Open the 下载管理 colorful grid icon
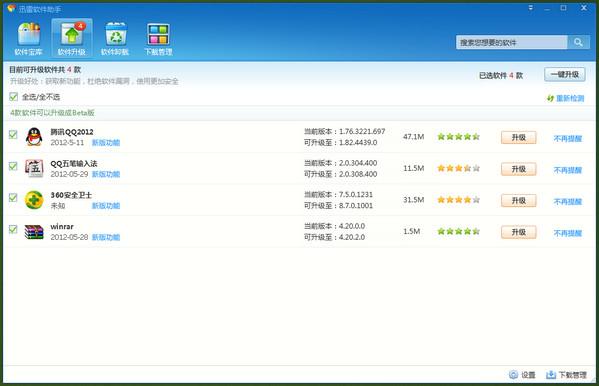The image size is (599, 386). (x=158, y=34)
